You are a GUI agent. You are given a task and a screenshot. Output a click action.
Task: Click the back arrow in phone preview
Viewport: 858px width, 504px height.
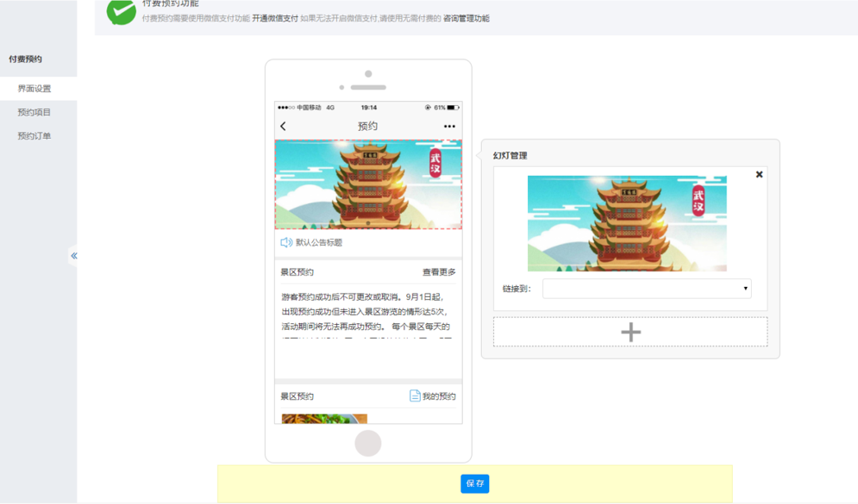point(283,127)
